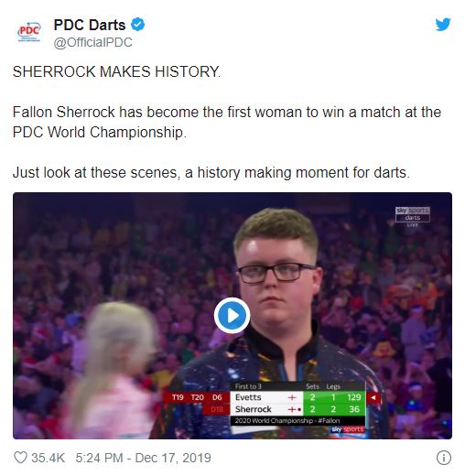Like the tweet using the heart icon

pyautogui.click(x=20, y=458)
